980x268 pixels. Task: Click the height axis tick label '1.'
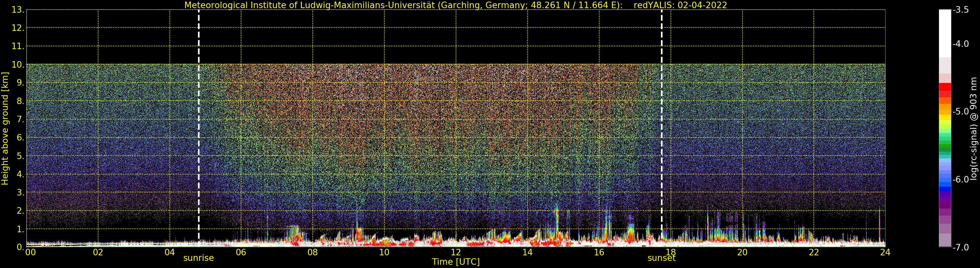[x=21, y=229]
